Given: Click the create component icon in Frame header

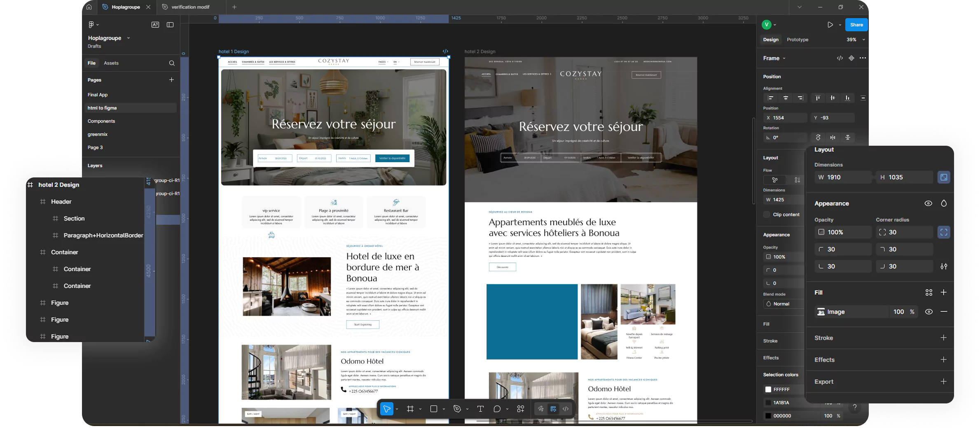Looking at the screenshot, I should point(851,58).
